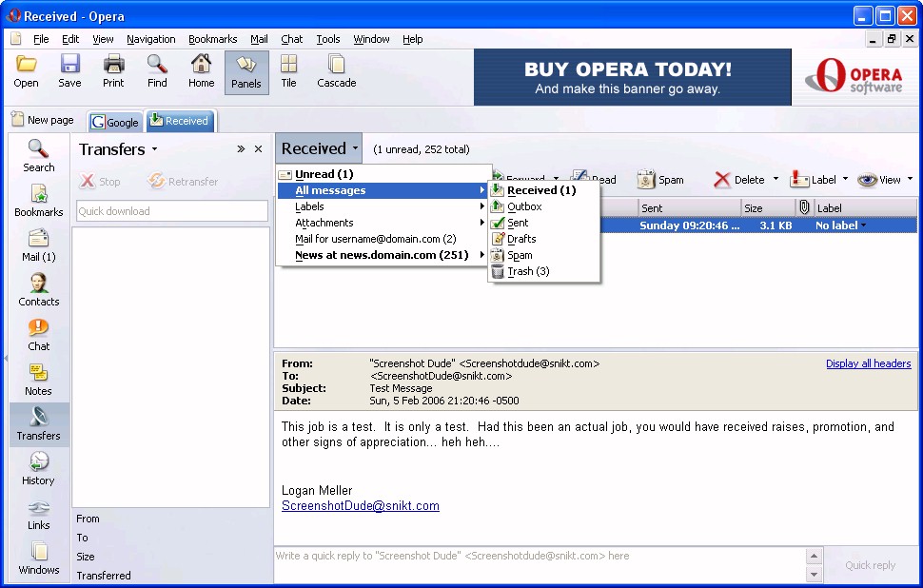The image size is (923, 588).
Task: Open the Received view dropdown
Action: [x=319, y=148]
